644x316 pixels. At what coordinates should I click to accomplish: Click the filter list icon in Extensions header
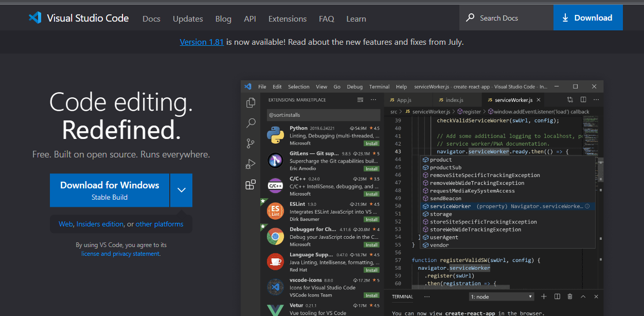(x=360, y=100)
